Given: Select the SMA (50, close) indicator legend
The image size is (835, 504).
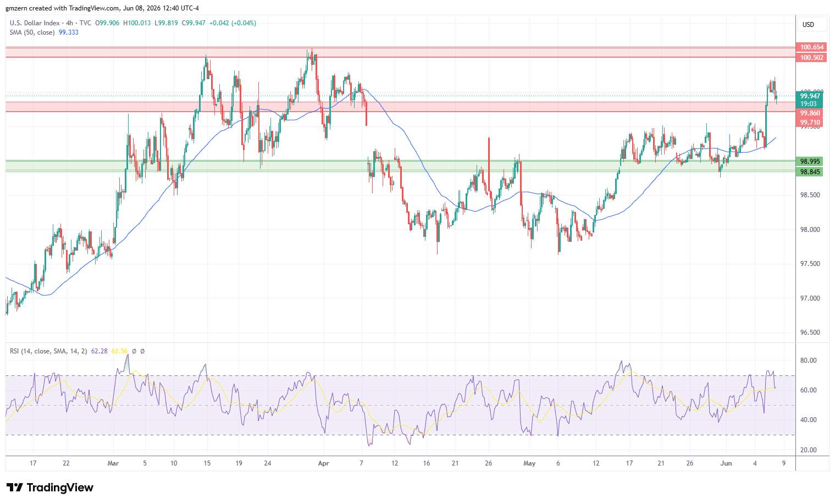Looking at the screenshot, I should 32,32.
